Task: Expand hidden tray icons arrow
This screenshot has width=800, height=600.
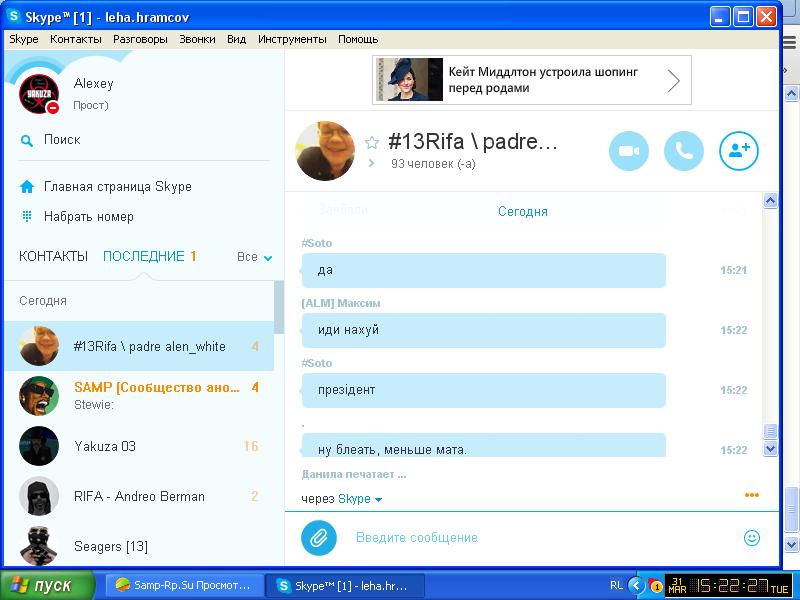Action: click(x=636, y=585)
